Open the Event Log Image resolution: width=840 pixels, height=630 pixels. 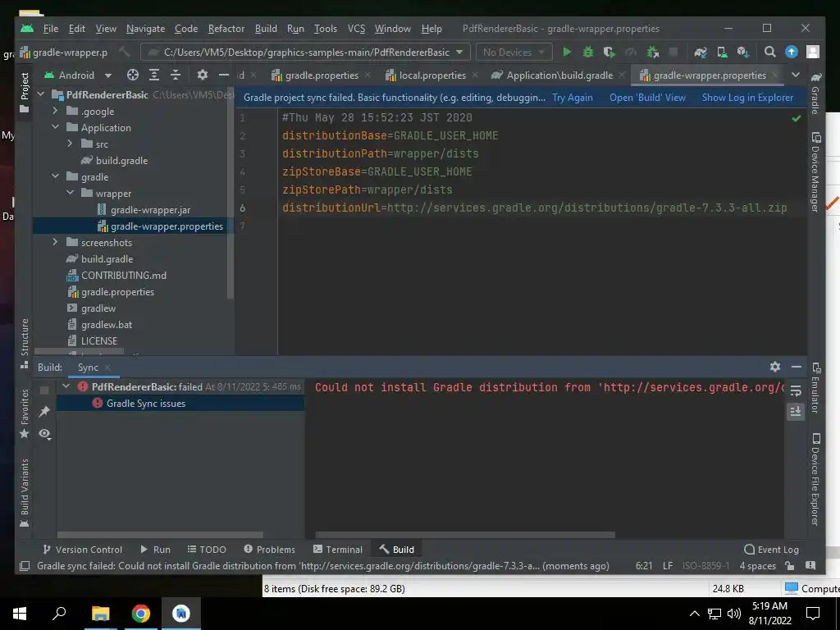pyautogui.click(x=771, y=549)
